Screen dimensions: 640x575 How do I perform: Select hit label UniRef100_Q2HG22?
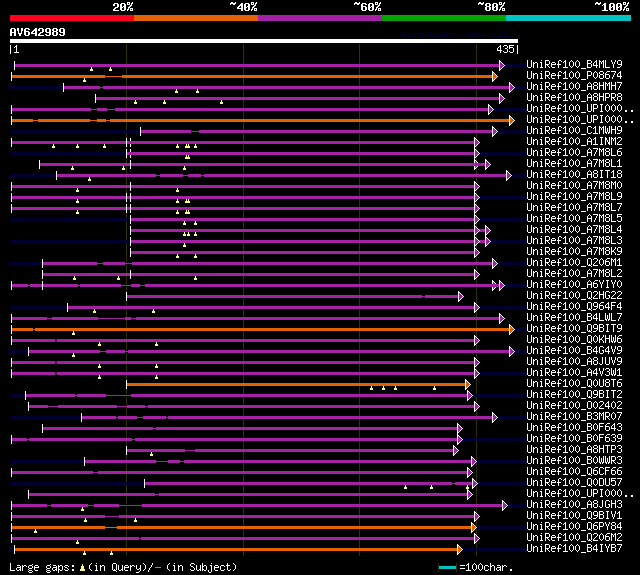574,296
